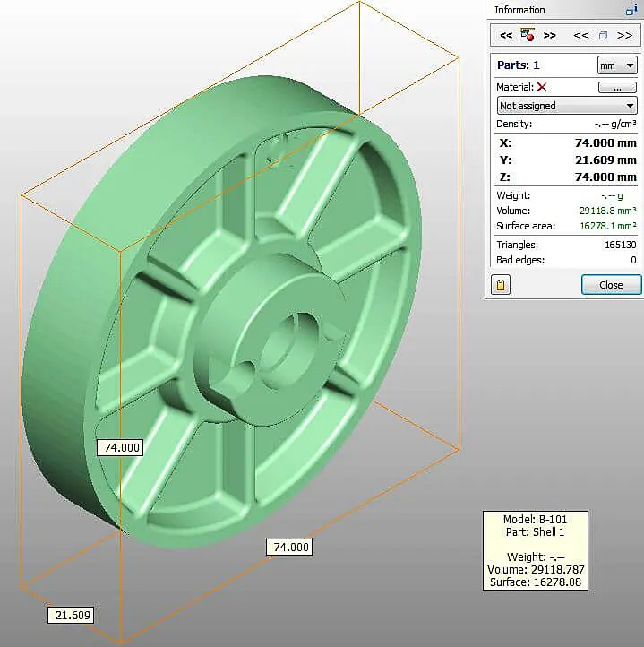The image size is (644, 647).
Task: Expand the Not assigned material dropdown
Action: click(566, 106)
